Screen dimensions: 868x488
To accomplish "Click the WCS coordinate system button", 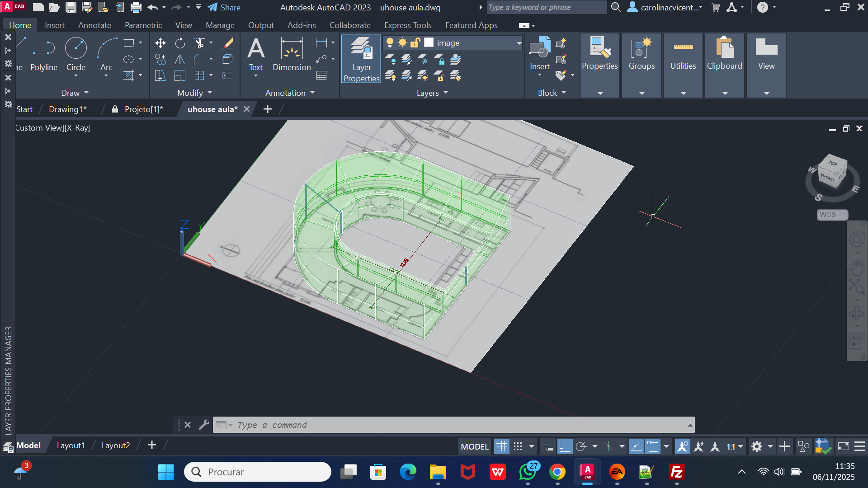I will [x=832, y=215].
